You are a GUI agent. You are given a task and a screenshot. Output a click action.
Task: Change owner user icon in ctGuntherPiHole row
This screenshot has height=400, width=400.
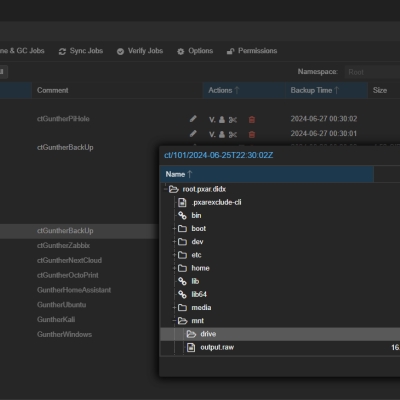click(222, 120)
